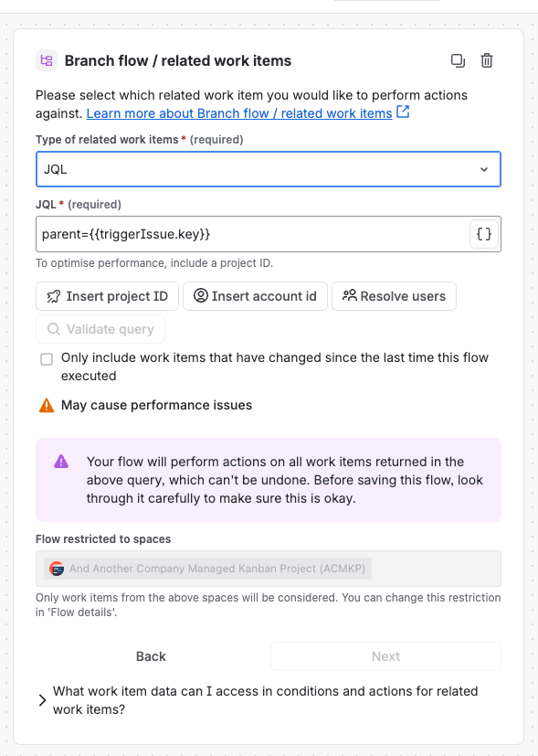Enable only include changed work items checkbox
This screenshot has height=756, width=538.
coord(47,359)
